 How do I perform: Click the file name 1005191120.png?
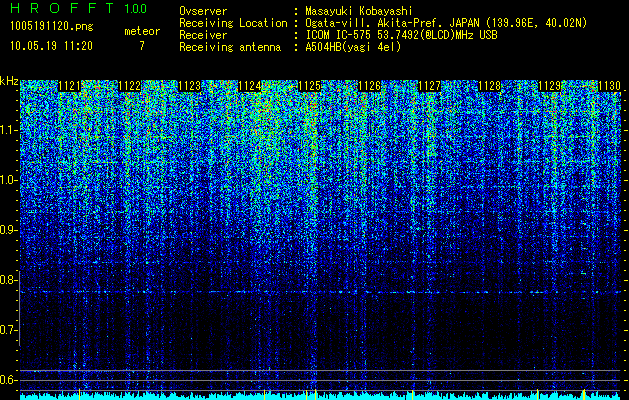coord(52,27)
